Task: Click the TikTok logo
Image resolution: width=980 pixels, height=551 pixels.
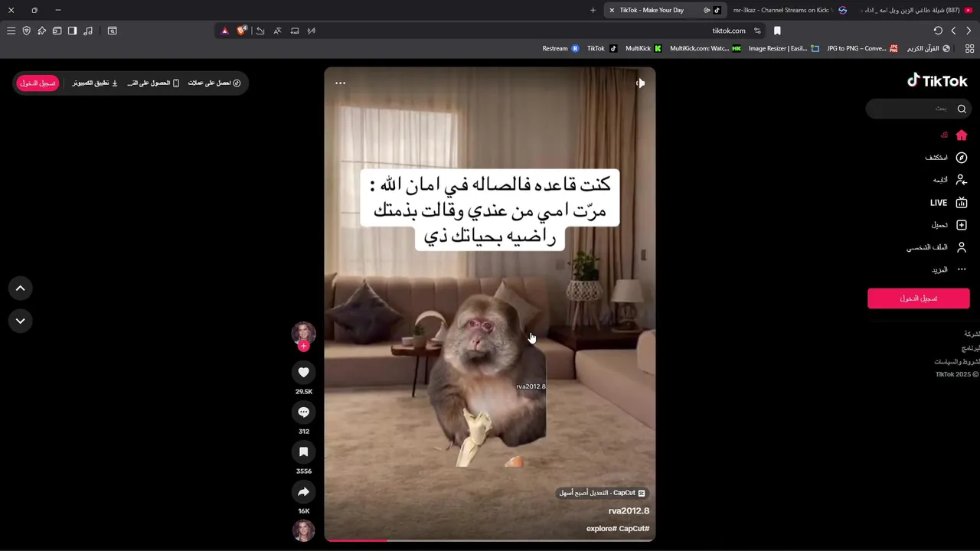Action: pyautogui.click(x=937, y=80)
